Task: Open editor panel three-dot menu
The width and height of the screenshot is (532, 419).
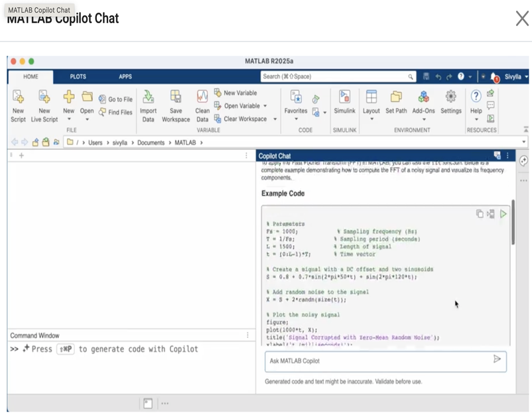Action: pos(246,156)
